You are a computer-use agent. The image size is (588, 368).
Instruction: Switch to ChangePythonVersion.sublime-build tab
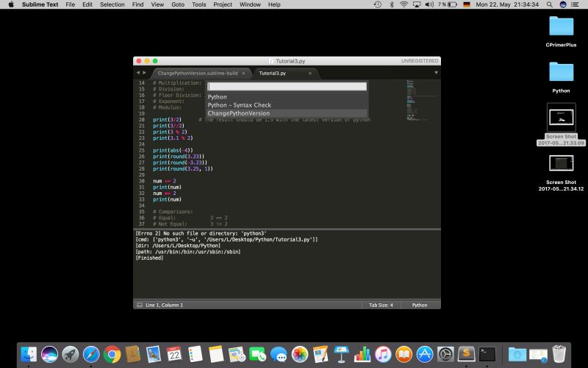198,73
